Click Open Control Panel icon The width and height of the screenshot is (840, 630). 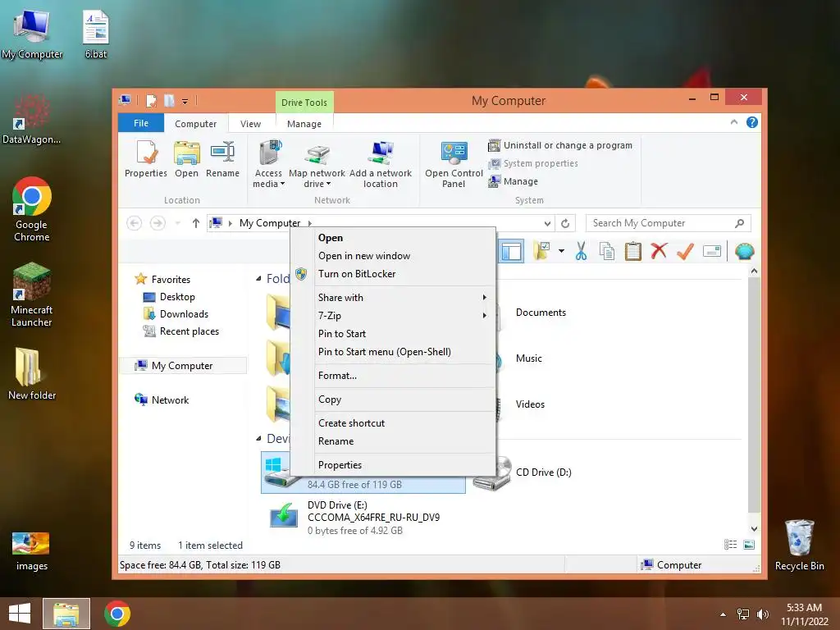[x=454, y=164]
